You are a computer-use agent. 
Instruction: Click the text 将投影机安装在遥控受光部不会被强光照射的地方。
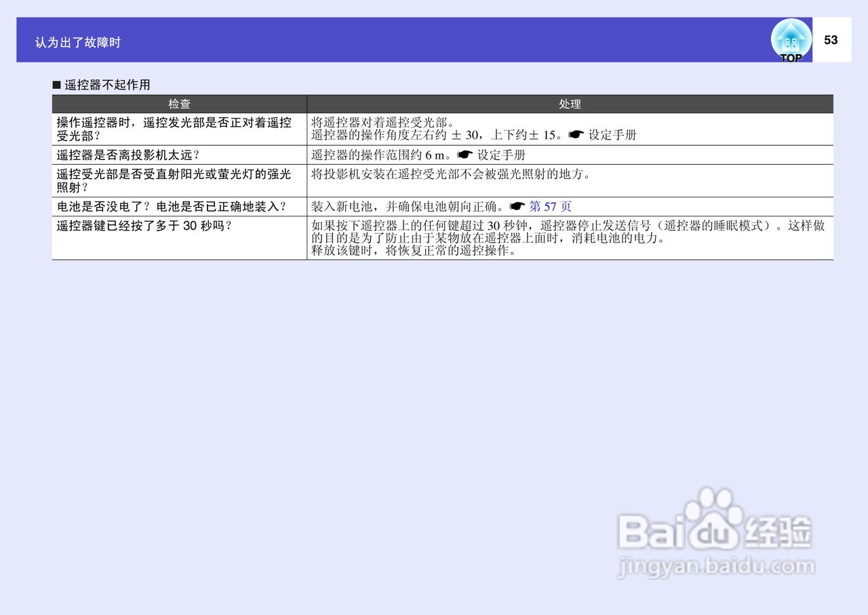pos(451,174)
